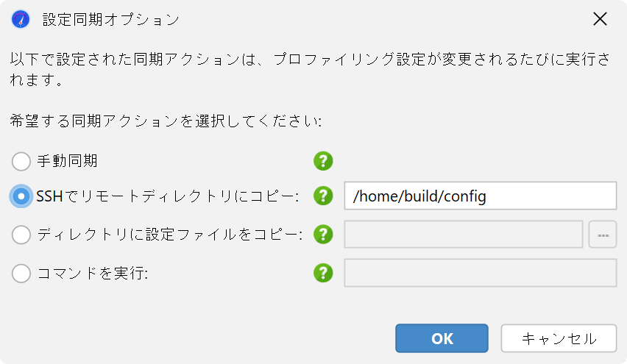Click help icon next to コマンドを実行
Image resolution: width=627 pixels, height=364 pixels.
pyautogui.click(x=323, y=273)
